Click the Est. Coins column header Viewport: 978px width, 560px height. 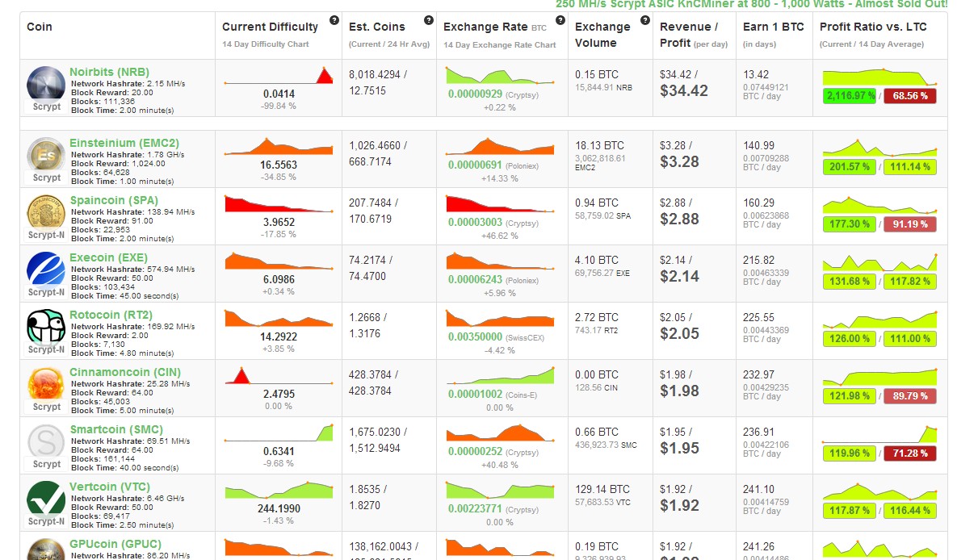point(377,27)
